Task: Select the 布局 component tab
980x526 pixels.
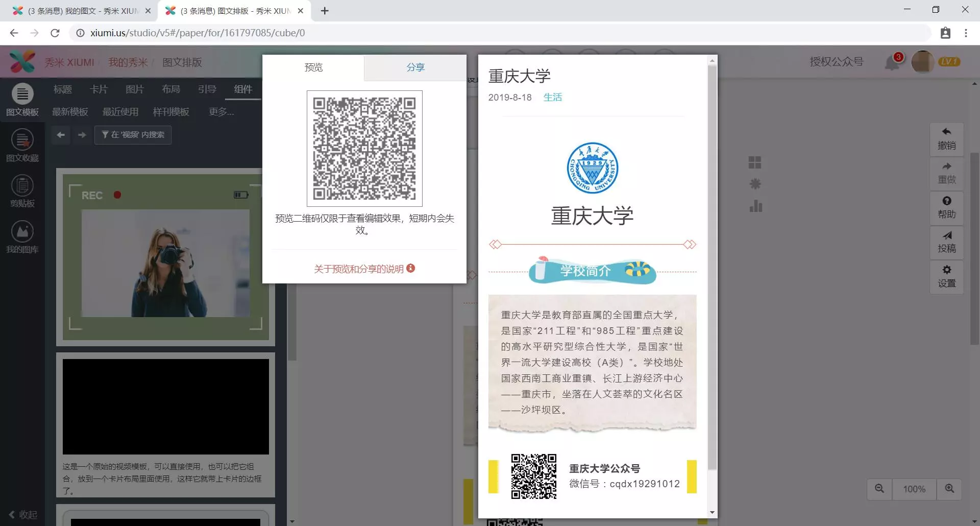Action: 171,89
